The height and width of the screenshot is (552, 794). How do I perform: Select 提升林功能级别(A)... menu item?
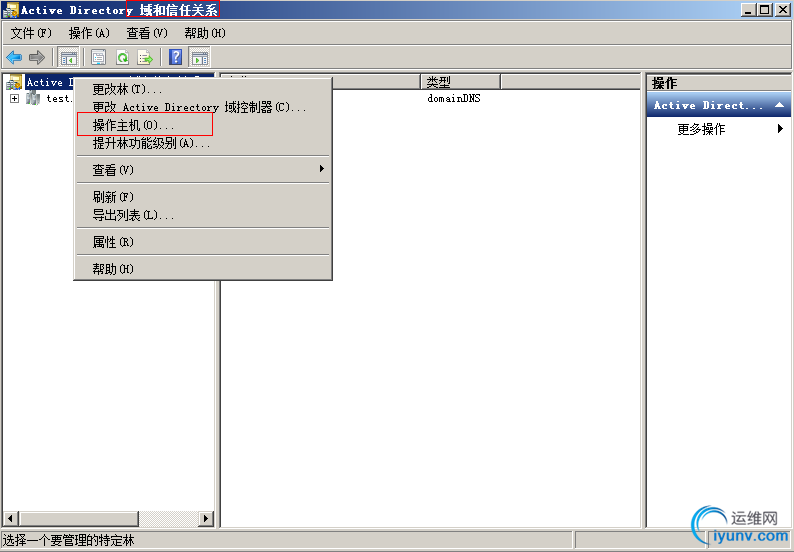coord(203,143)
